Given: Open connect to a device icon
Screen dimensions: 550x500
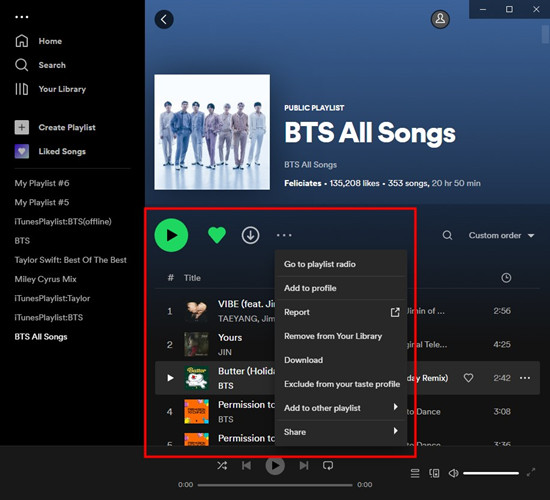Looking at the screenshot, I should 434,473.
